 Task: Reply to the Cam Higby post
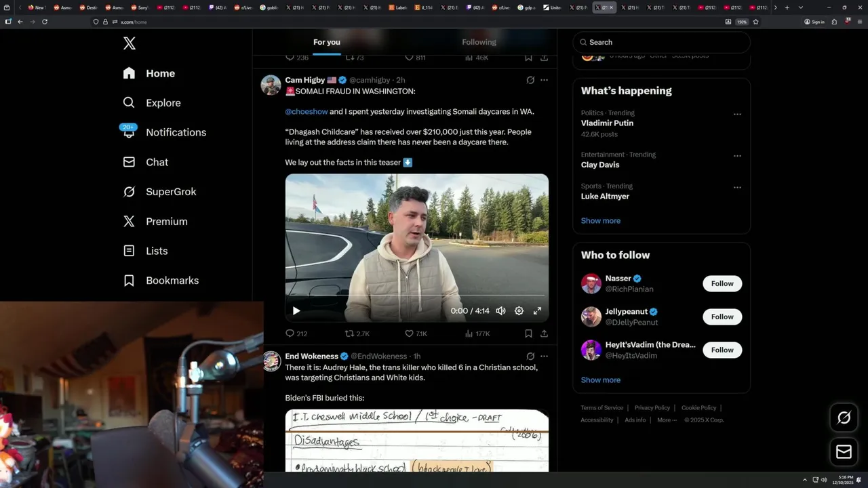(296, 333)
